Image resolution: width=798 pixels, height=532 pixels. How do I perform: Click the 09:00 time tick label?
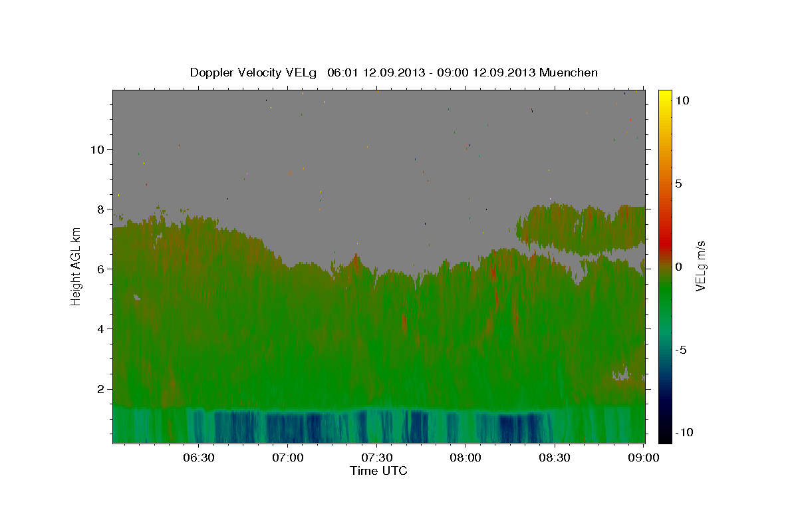pyautogui.click(x=644, y=458)
